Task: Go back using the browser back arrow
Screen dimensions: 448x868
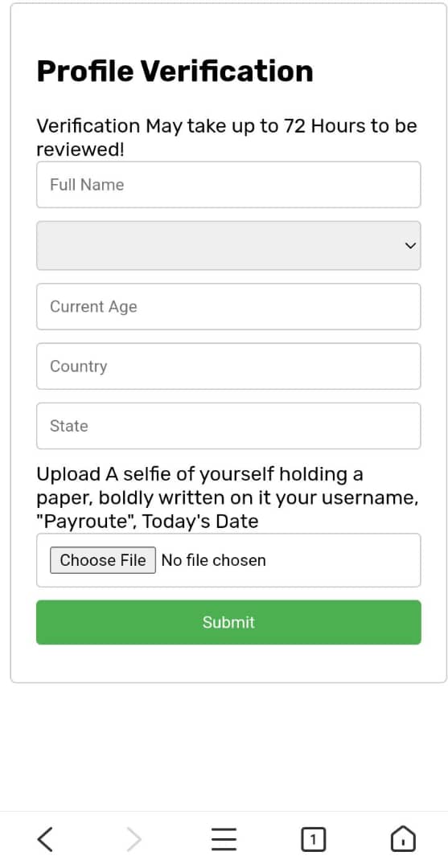Action: coord(45,839)
